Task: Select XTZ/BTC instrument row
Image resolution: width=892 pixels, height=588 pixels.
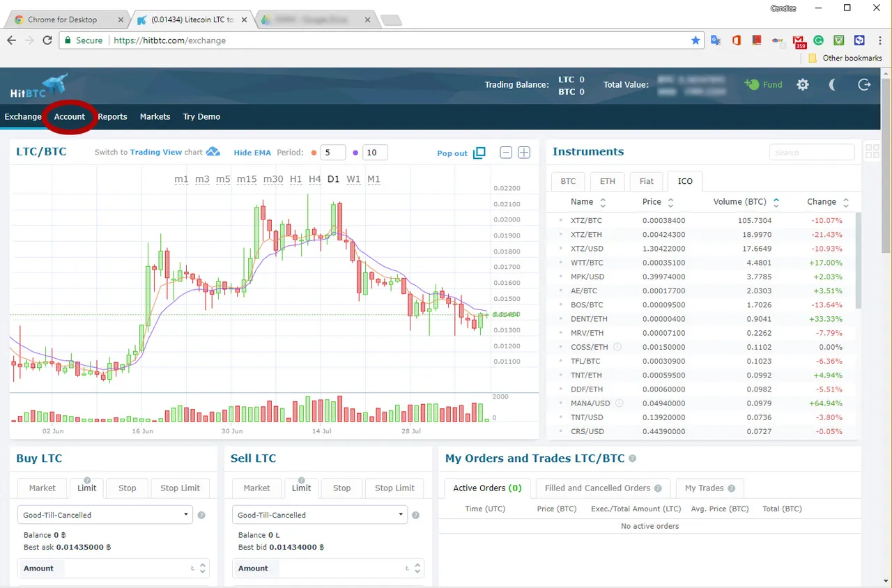Action: tap(700, 220)
